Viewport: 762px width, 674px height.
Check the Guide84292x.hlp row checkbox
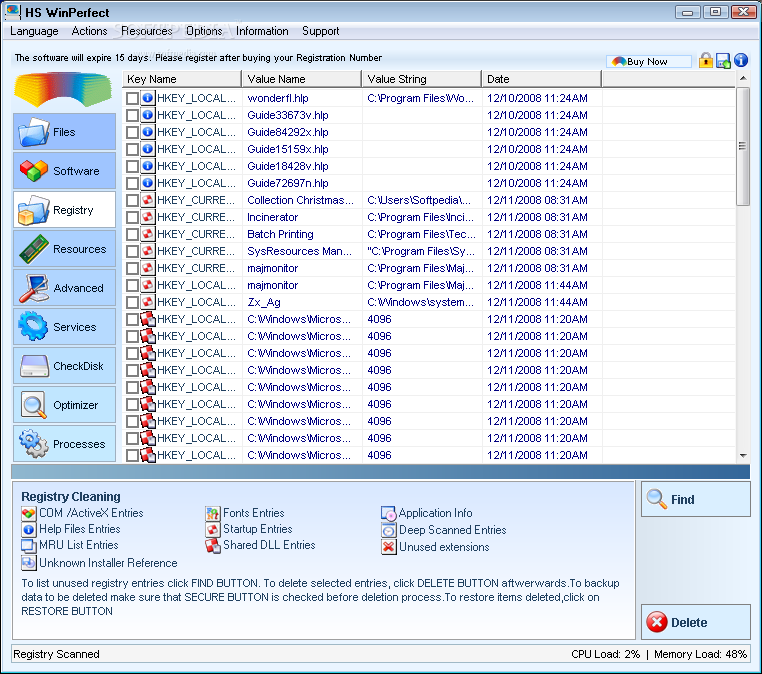pyautogui.click(x=132, y=132)
